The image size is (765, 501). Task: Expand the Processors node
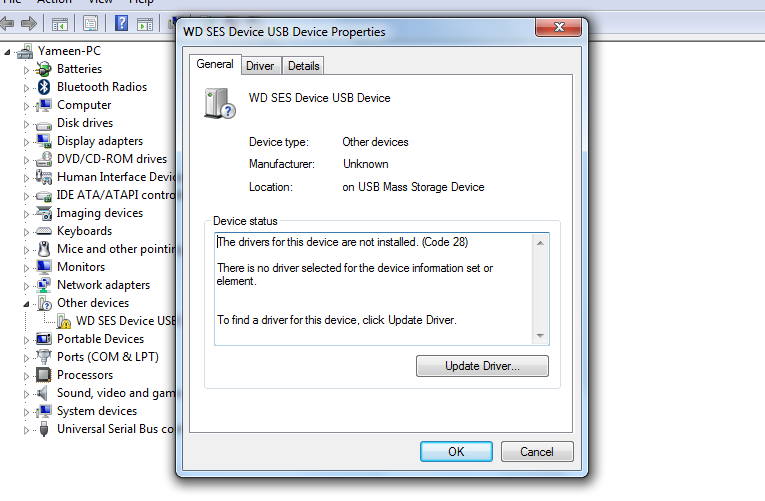26,376
